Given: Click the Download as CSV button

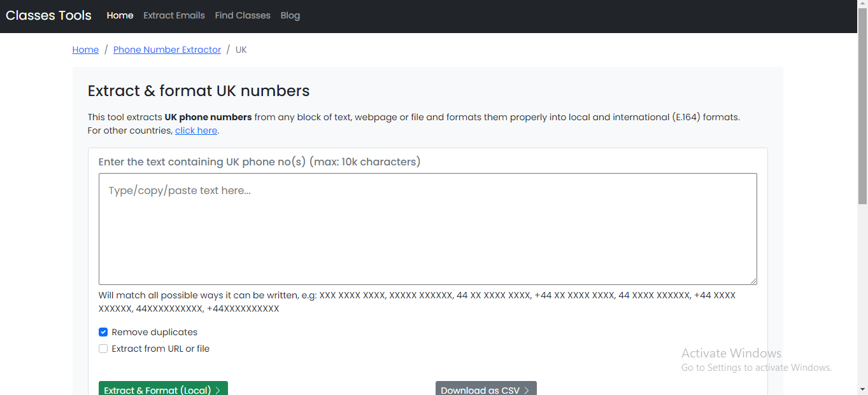Looking at the screenshot, I should 485,390.
